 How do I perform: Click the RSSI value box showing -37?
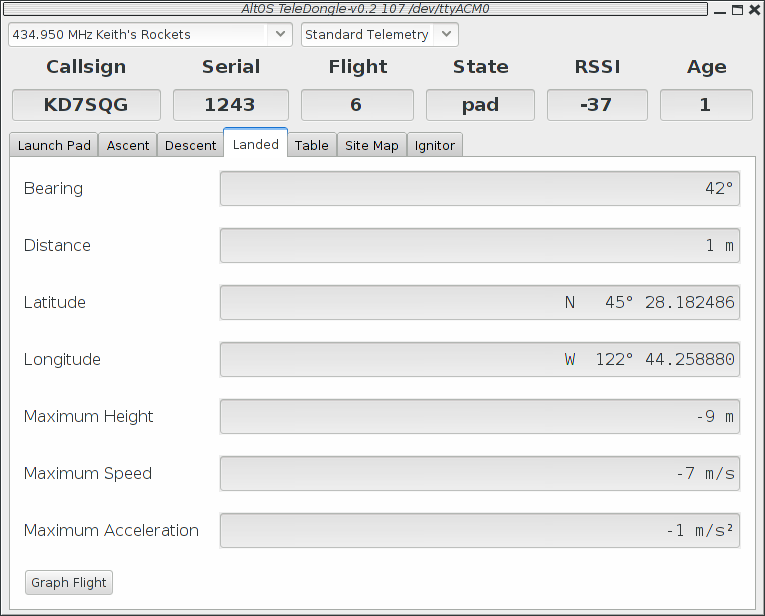coord(597,105)
